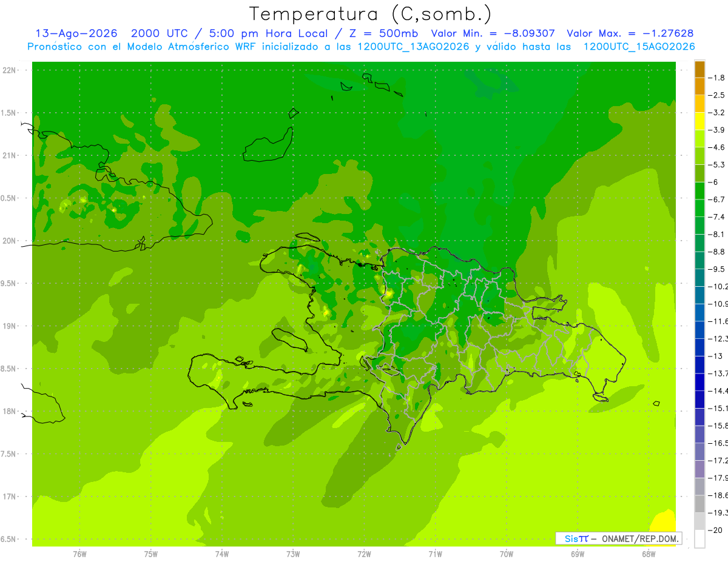The width and height of the screenshot is (728, 562).
Task: Click the "21N" latitude label
Action: [10, 155]
